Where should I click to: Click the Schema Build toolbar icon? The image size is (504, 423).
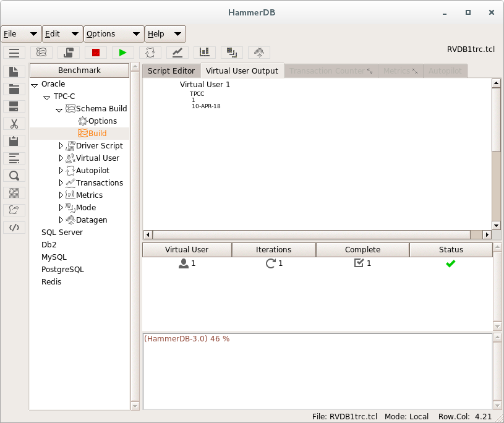click(x=41, y=53)
